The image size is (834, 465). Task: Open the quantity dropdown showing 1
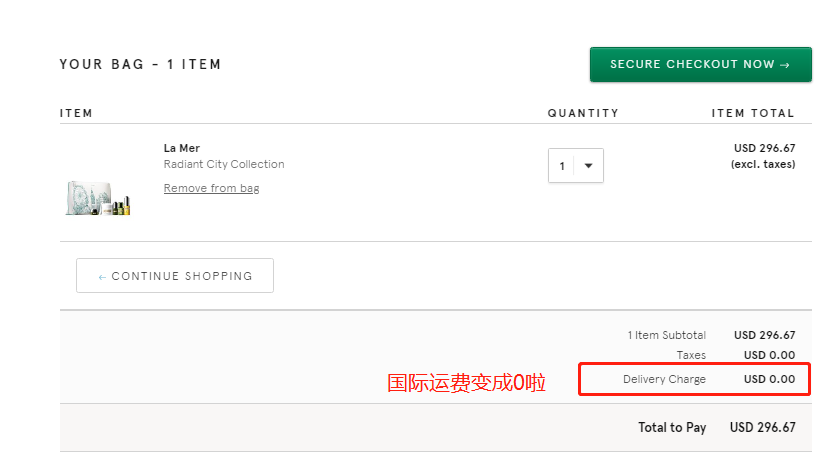[575, 166]
